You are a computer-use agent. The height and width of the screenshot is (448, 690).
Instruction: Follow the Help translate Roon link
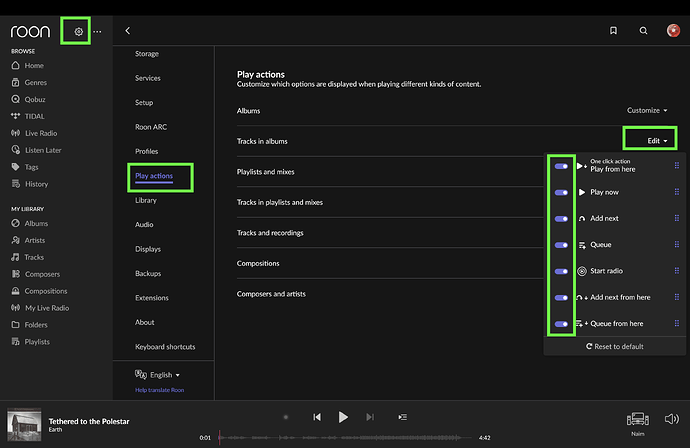point(160,389)
